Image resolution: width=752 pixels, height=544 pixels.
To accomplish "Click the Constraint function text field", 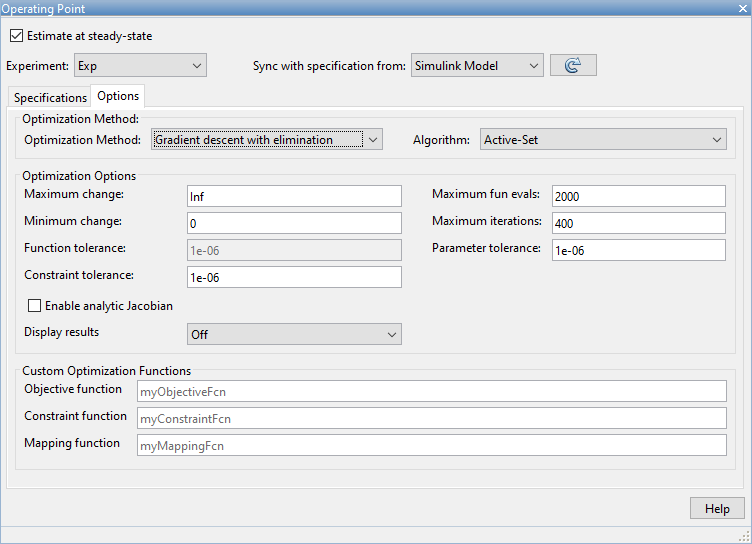I will 431,418.
